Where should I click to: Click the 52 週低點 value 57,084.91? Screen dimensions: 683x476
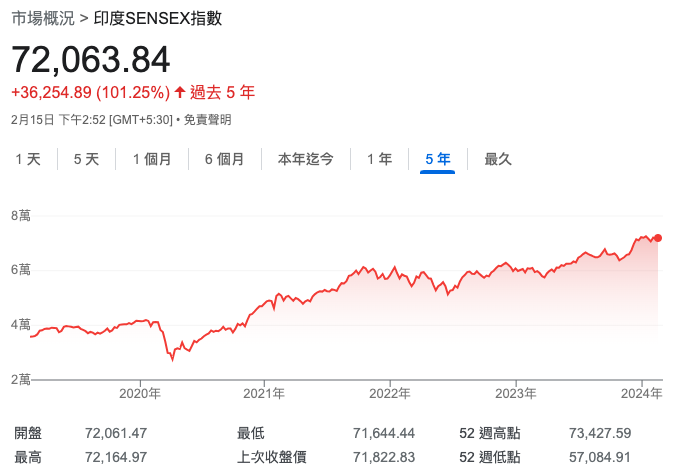(600, 457)
